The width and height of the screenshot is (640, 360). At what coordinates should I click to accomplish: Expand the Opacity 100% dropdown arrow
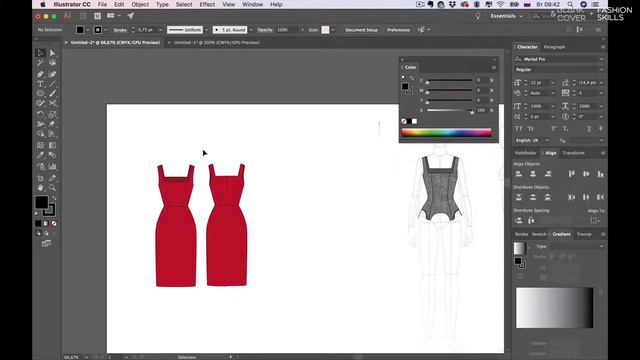pos(302,30)
